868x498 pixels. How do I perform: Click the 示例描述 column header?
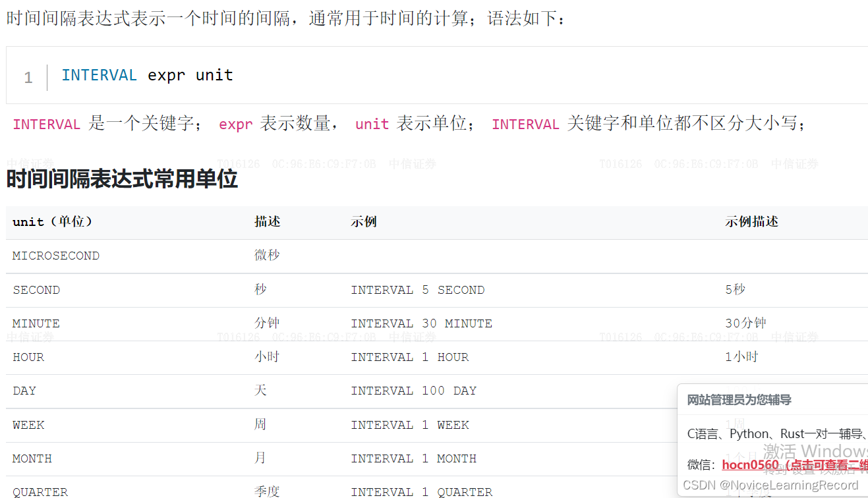click(x=751, y=221)
